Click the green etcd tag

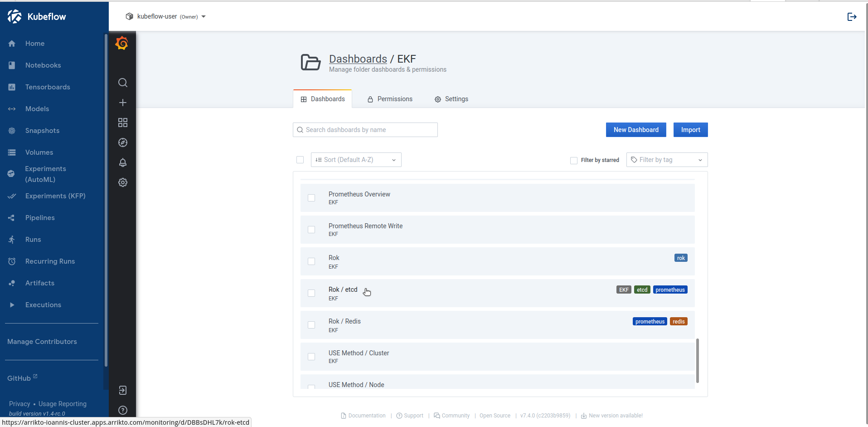coord(642,290)
